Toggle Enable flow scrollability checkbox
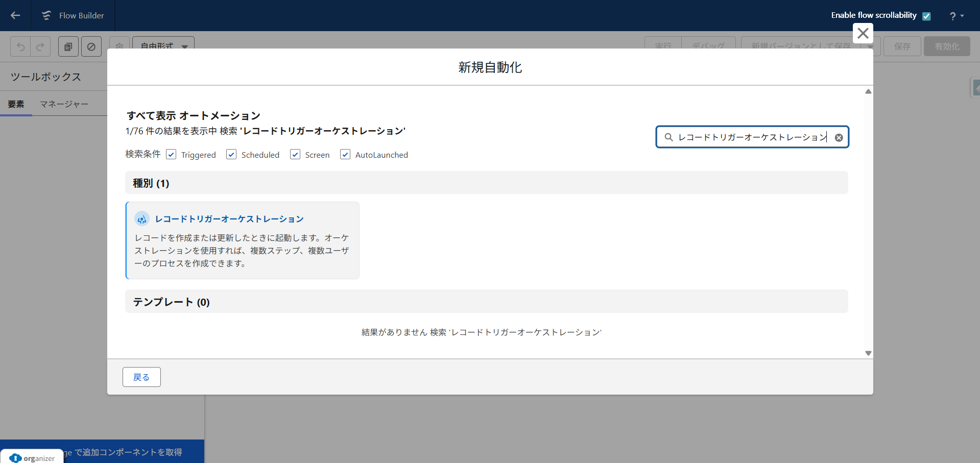Image resolution: width=980 pixels, height=463 pixels. [x=926, y=16]
